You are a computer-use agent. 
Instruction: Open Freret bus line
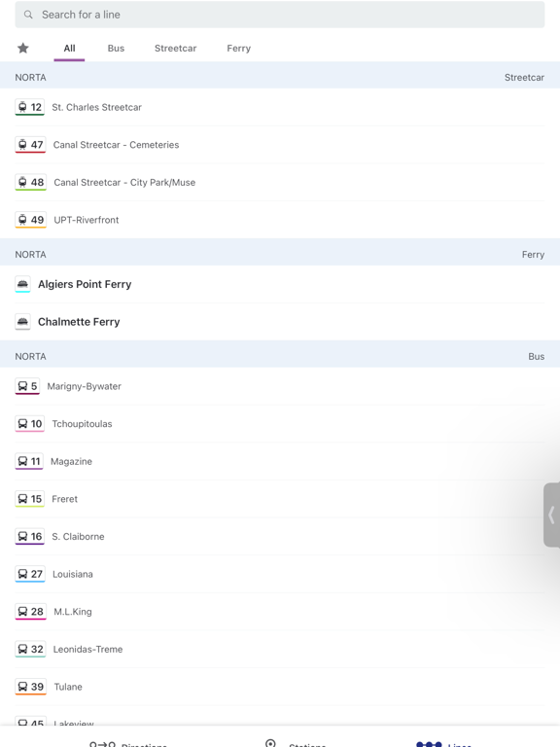point(280,499)
